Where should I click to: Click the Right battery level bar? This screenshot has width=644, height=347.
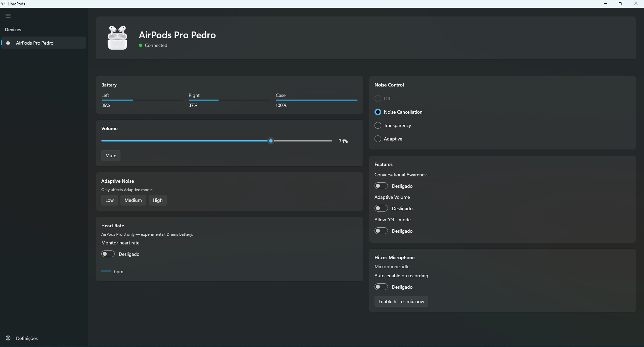click(x=230, y=100)
